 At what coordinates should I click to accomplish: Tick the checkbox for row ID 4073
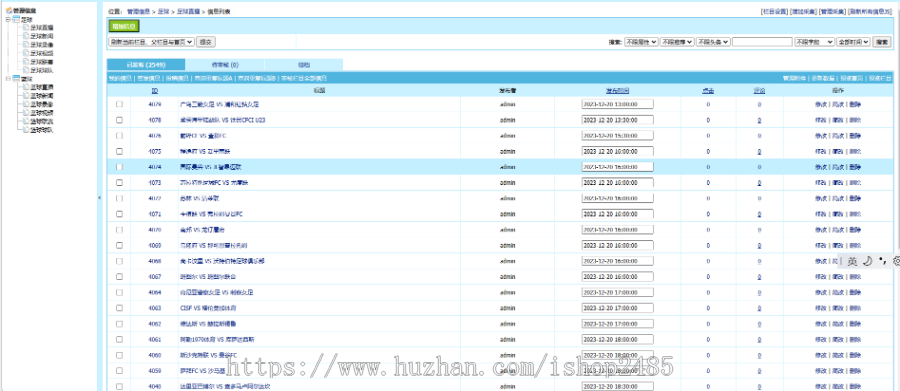click(119, 182)
